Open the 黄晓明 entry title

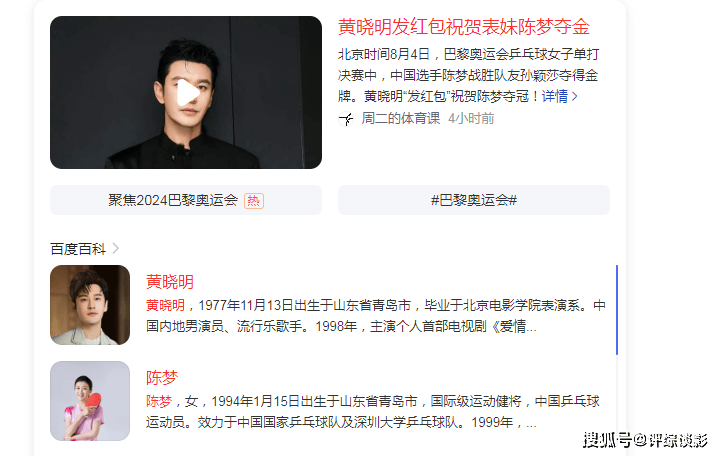[x=169, y=282]
